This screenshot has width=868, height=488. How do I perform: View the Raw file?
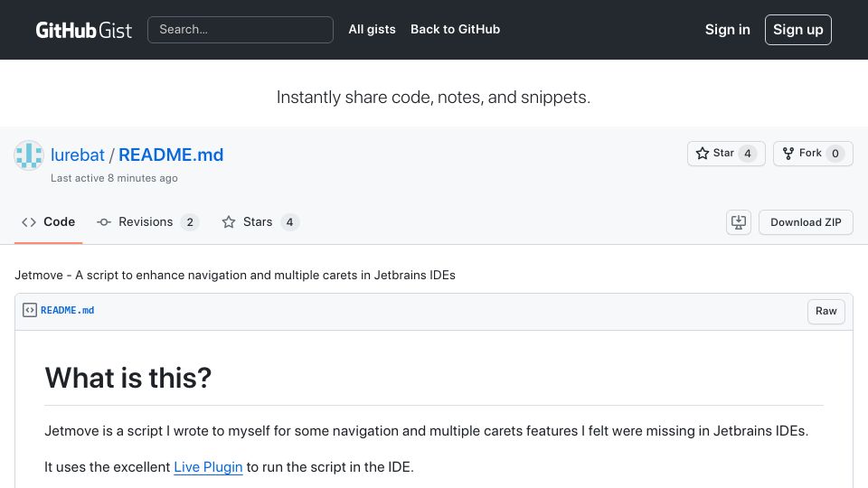[826, 311]
